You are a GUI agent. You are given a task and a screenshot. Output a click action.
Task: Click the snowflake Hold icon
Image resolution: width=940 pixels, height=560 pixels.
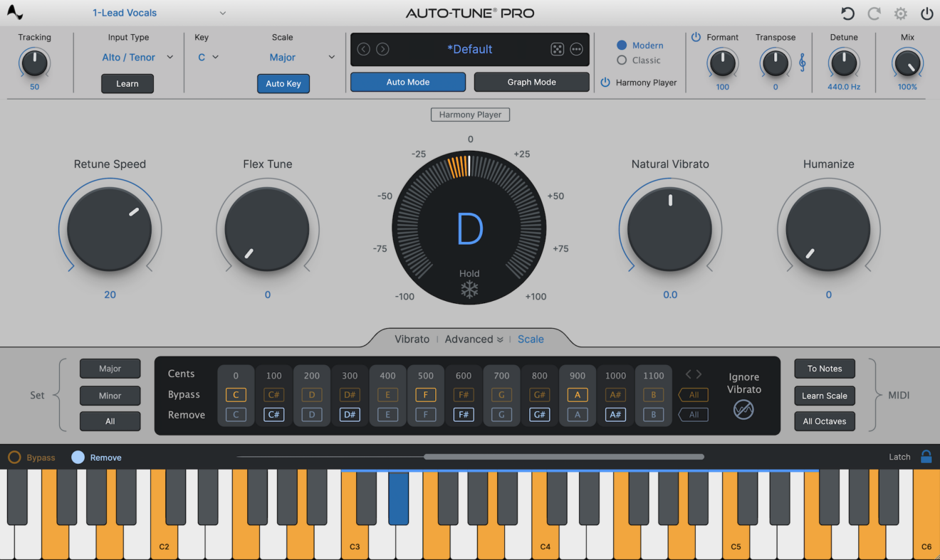pyautogui.click(x=469, y=289)
